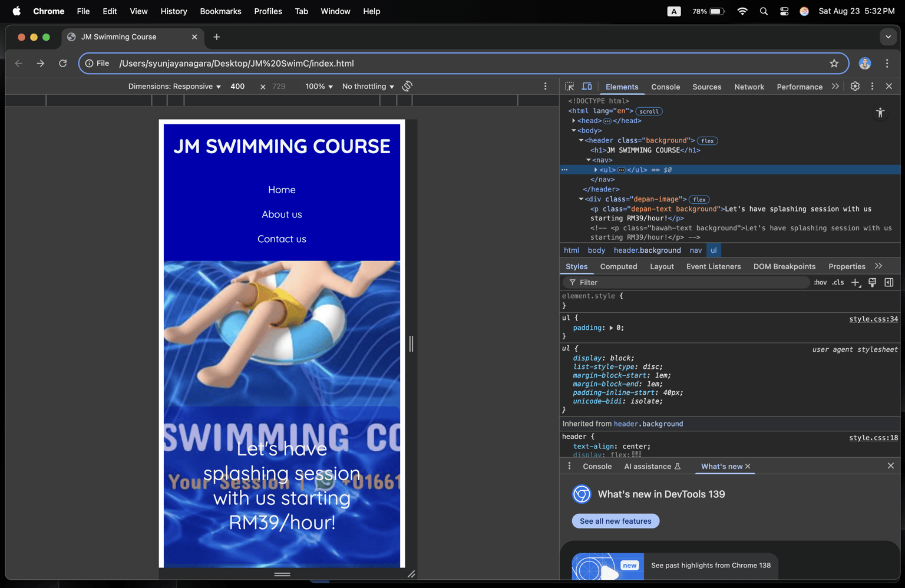Viewport: 905px width, 588px height.
Task: Open the Layout tab
Action: [x=662, y=266]
